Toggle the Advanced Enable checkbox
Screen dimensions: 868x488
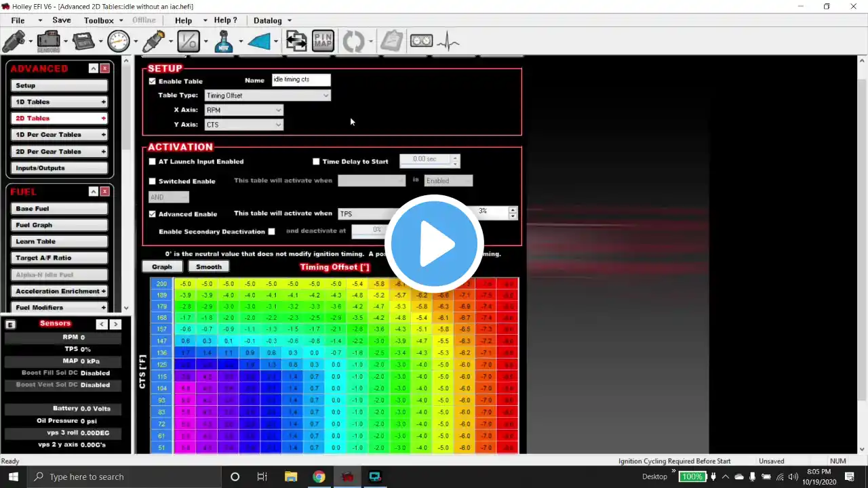tap(152, 214)
